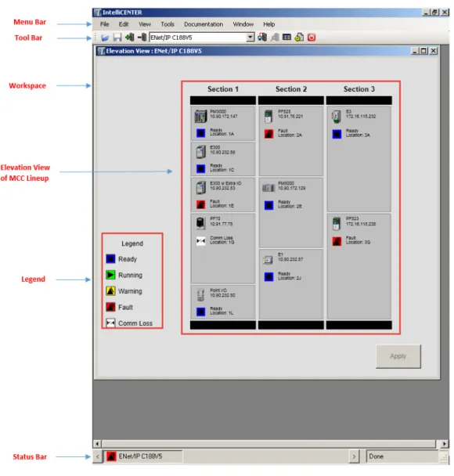454x476 pixels.
Task: Click the red Fault swatch in the Legend
Action: (x=110, y=307)
